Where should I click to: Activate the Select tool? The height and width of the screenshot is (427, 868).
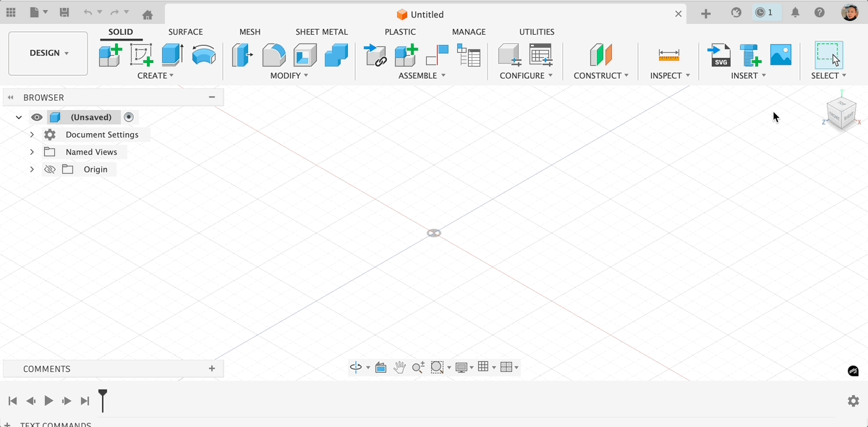(x=829, y=55)
